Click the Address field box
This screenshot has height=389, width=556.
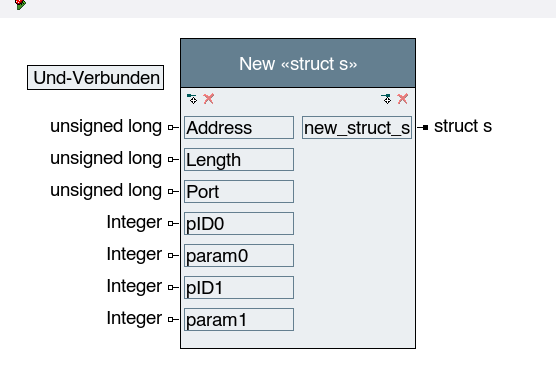coord(239,127)
